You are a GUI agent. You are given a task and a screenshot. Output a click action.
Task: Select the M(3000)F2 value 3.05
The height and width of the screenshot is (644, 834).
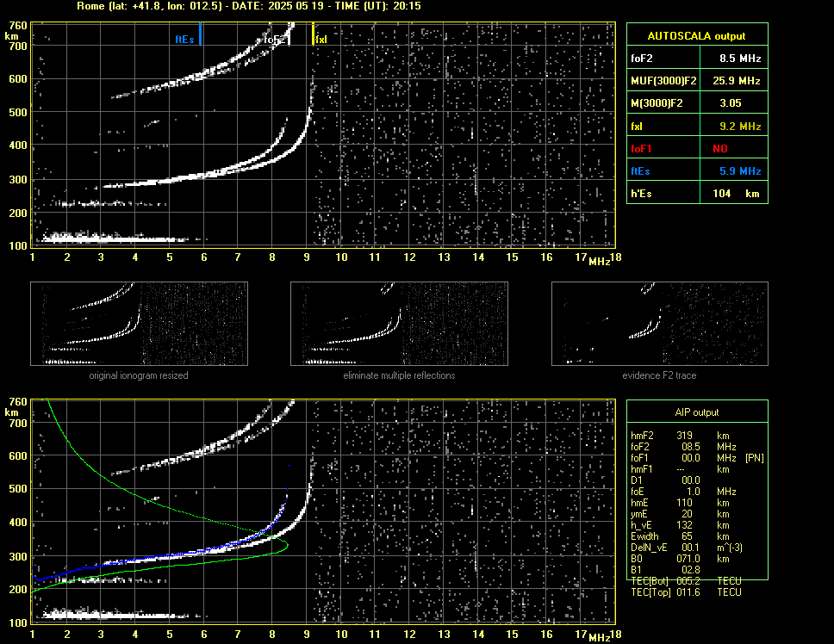point(731,103)
